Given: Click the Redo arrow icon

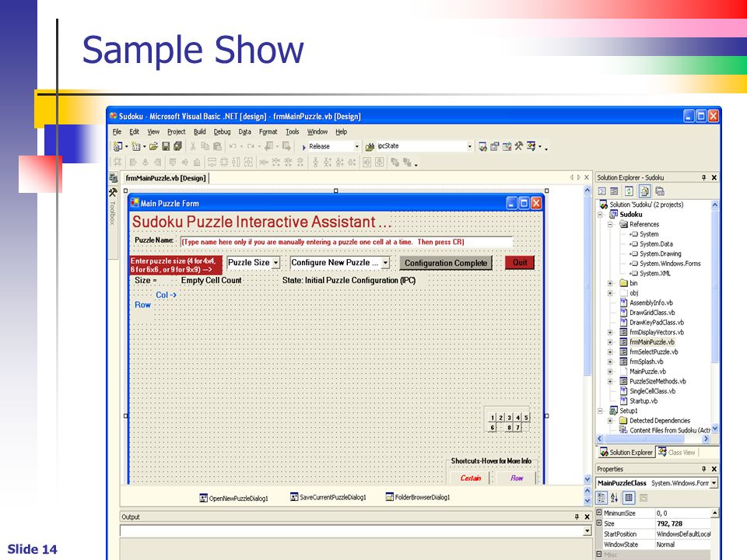Looking at the screenshot, I should (x=251, y=146).
